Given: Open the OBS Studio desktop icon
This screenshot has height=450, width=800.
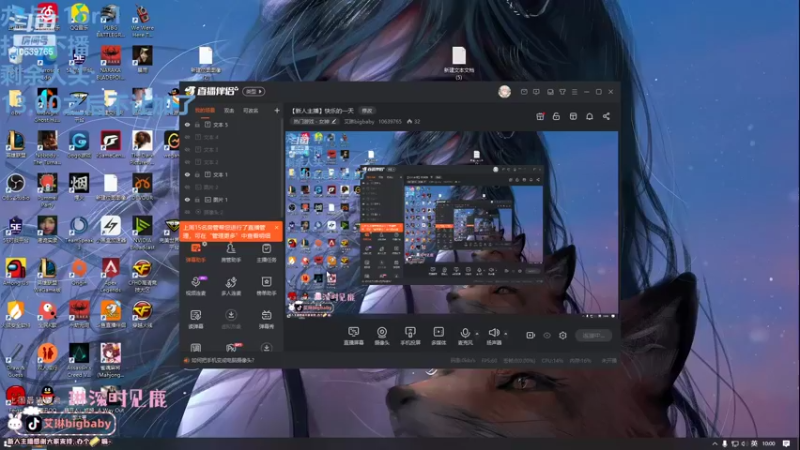Looking at the screenshot, I should pyautogui.click(x=16, y=186).
